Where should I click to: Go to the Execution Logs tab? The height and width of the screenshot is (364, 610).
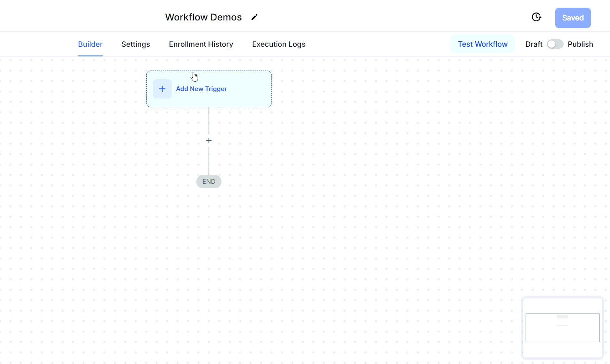(x=279, y=44)
